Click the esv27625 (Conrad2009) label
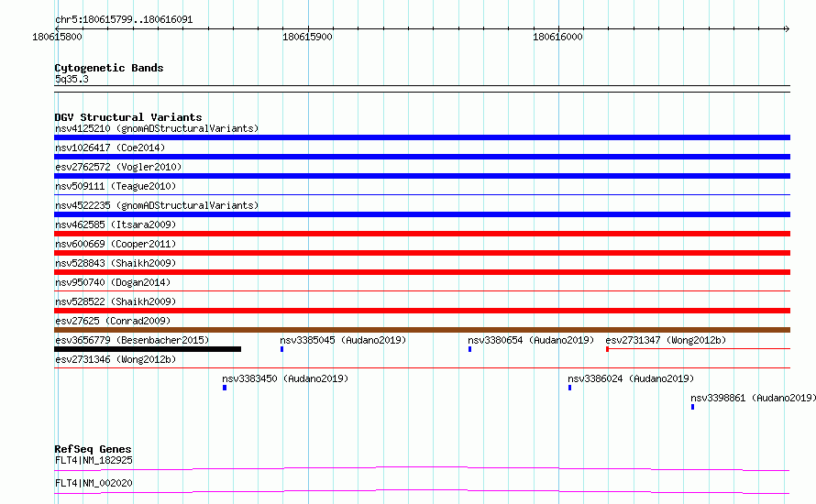Image resolution: width=816 pixels, height=504 pixels. point(113,321)
